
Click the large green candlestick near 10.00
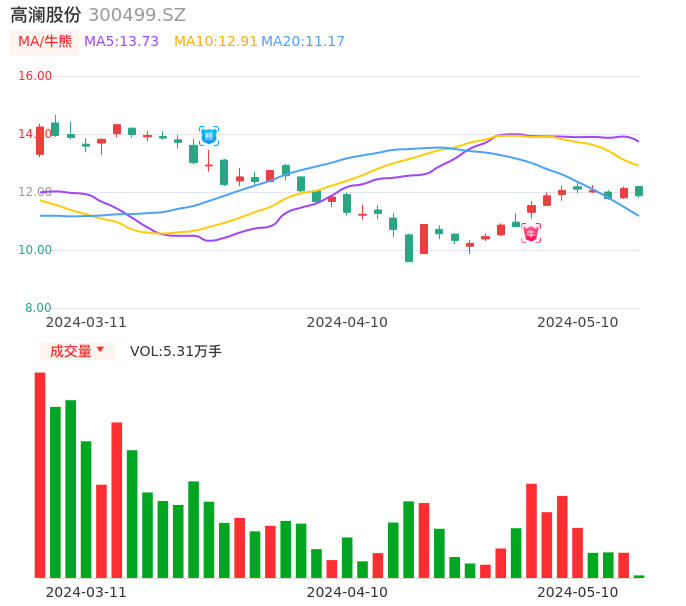409,248
